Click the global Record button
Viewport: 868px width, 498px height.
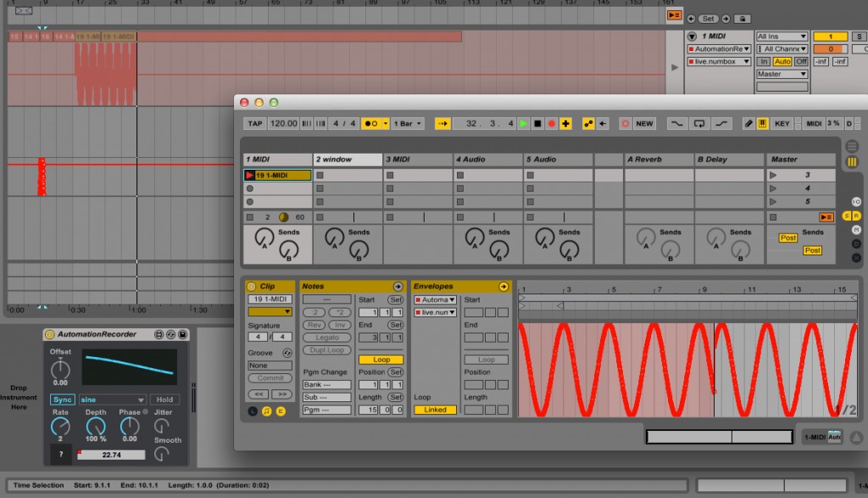[551, 124]
